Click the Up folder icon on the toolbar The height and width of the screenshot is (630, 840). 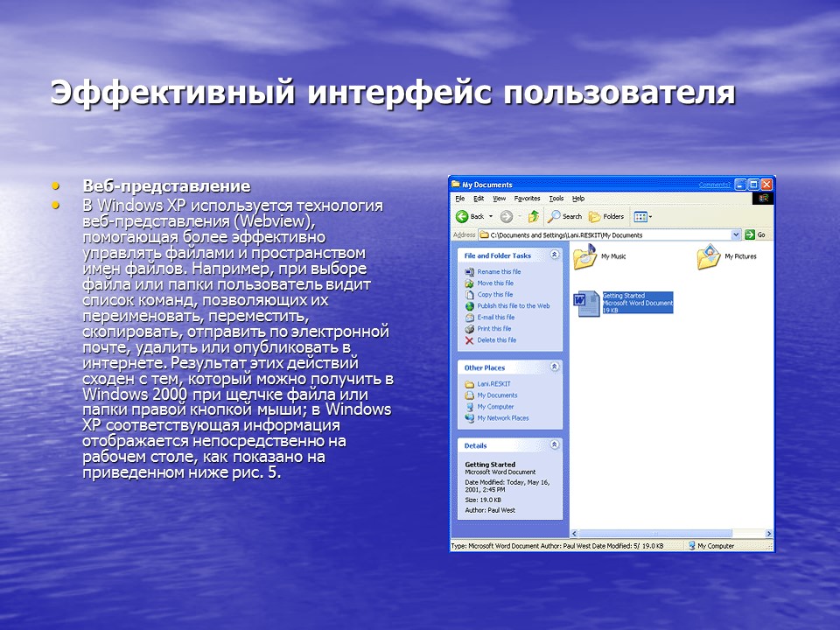533,216
